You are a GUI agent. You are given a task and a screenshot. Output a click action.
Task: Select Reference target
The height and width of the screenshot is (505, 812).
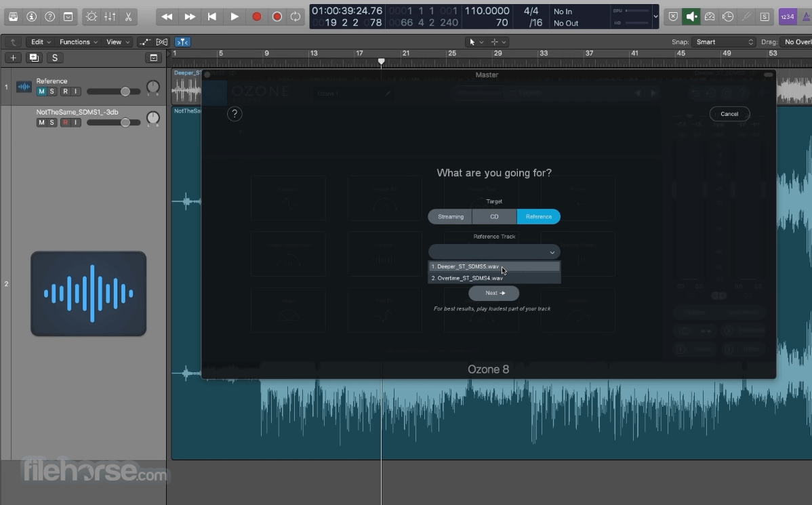[539, 216]
